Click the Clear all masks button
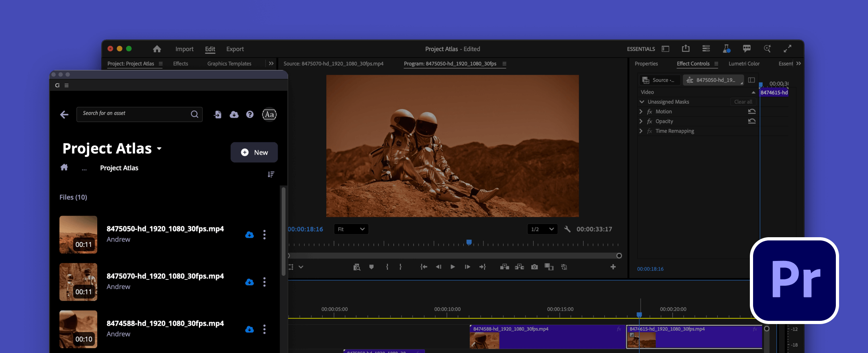The image size is (868, 353). point(743,102)
